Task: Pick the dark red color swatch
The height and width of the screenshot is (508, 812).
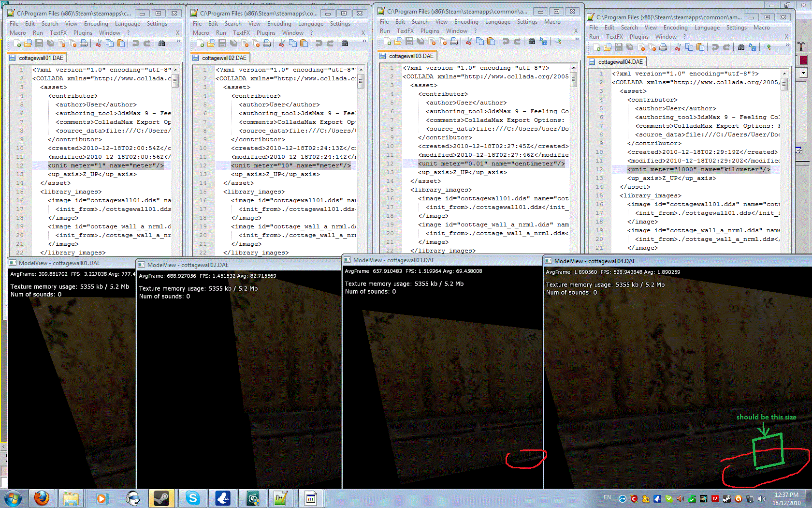Action: 803,60
